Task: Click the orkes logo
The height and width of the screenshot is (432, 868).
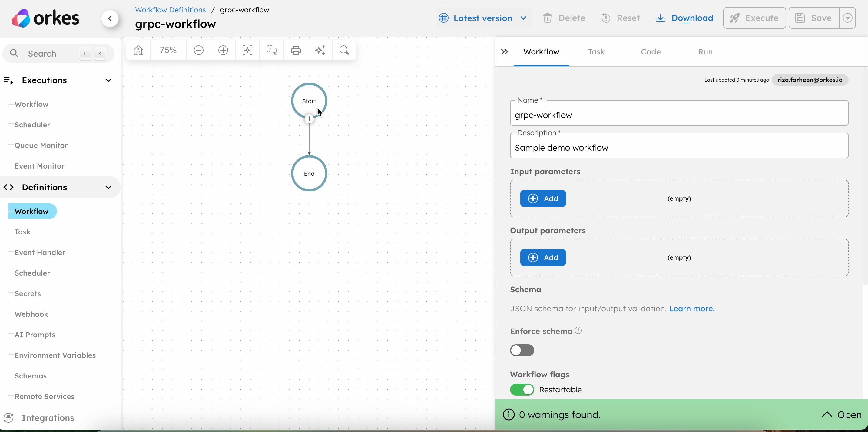Action: click(45, 18)
